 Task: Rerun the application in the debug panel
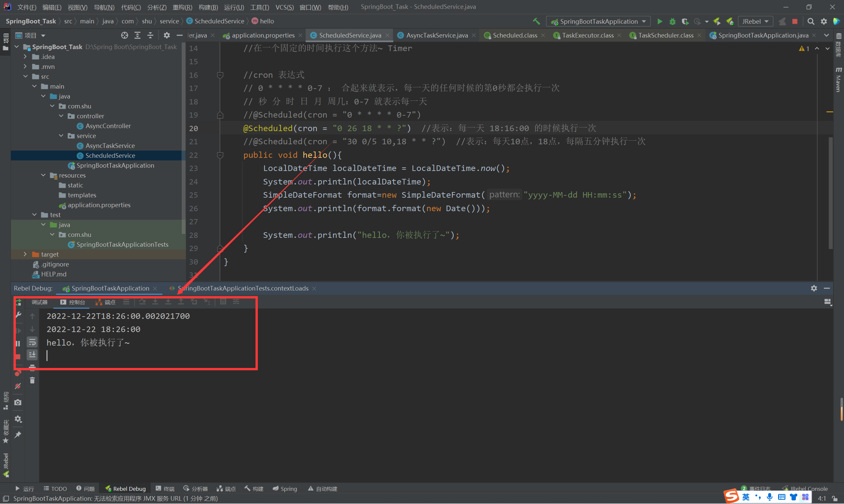(19, 302)
